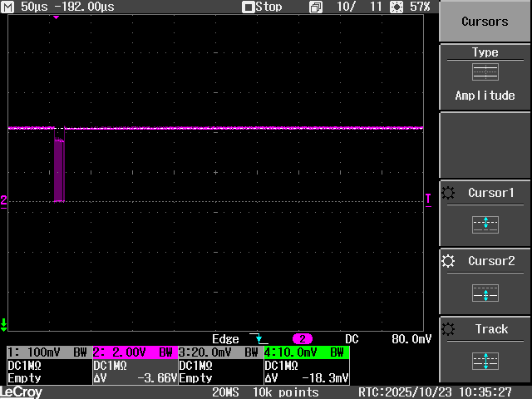Image resolution: width=532 pixels, height=399 pixels.
Task: Select the Cursor2 softkey
Action: [485, 281]
